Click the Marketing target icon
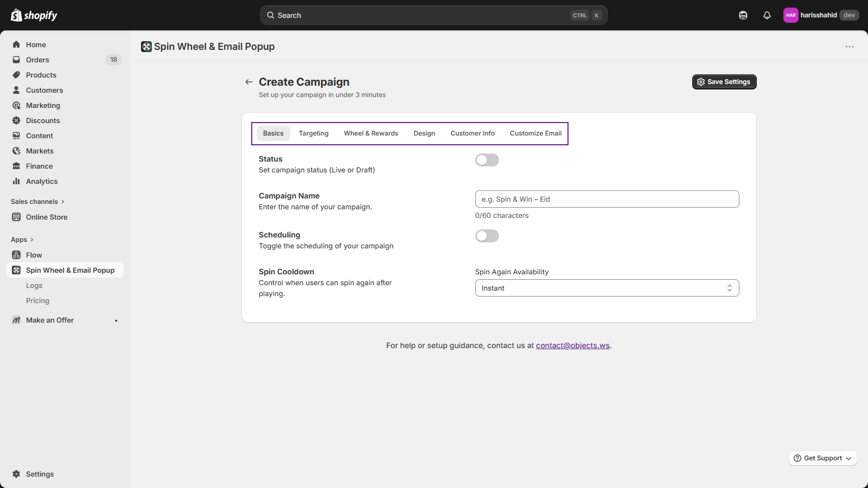 (x=16, y=105)
